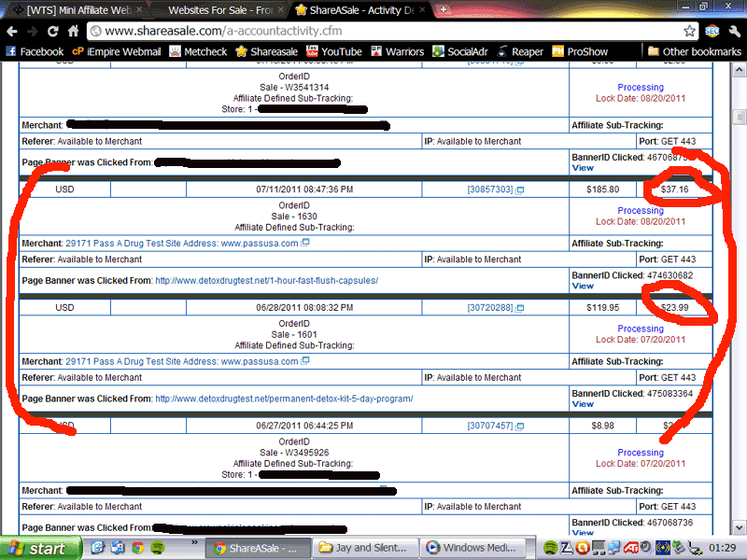
Task: Open the Metcheck bookmark
Action: click(198, 51)
